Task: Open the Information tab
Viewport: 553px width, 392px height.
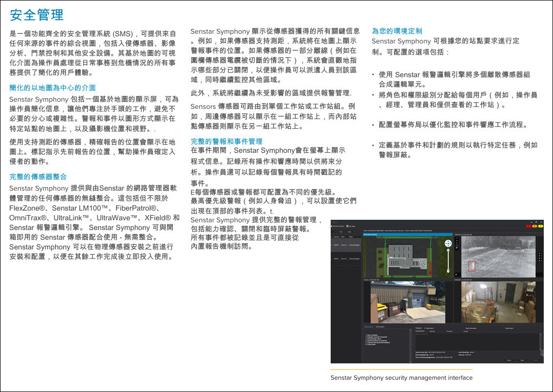Action: (x=380, y=326)
